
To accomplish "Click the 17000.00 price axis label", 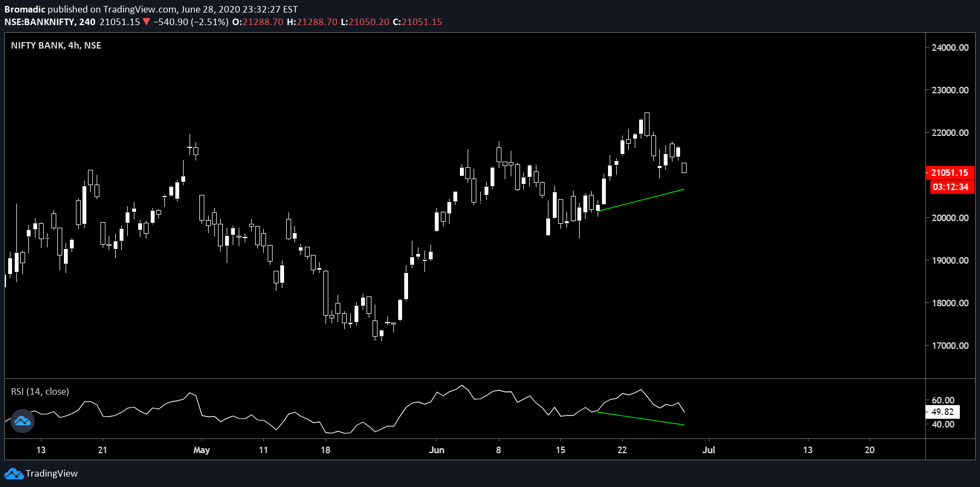I will (950, 346).
